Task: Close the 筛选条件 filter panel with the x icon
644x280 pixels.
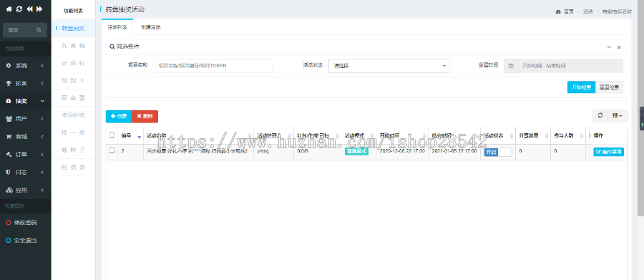Action: pyautogui.click(x=619, y=47)
